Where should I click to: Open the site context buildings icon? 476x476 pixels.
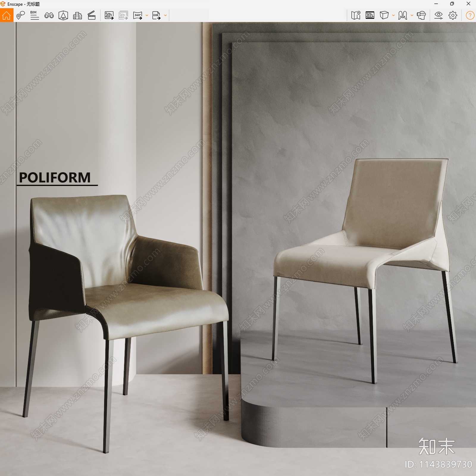click(77, 15)
